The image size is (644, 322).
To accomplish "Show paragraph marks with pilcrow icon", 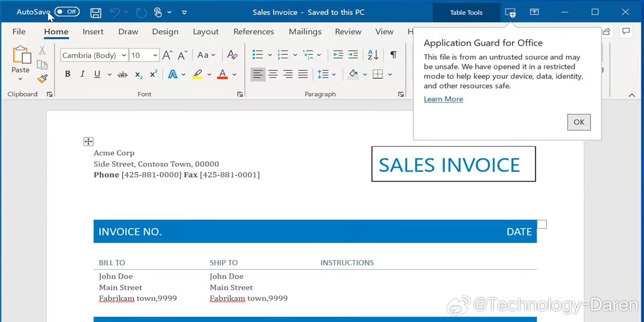I will (393, 55).
